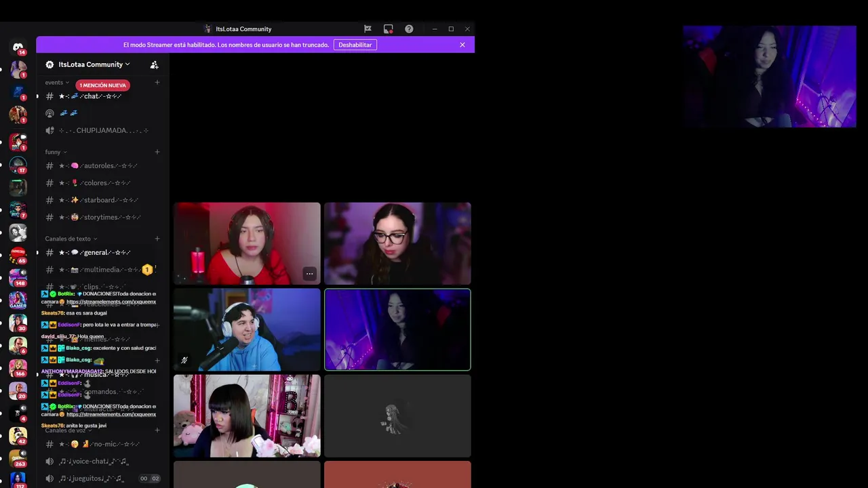Add channel to events category
Image resolution: width=868 pixels, height=488 pixels.
[x=157, y=83]
